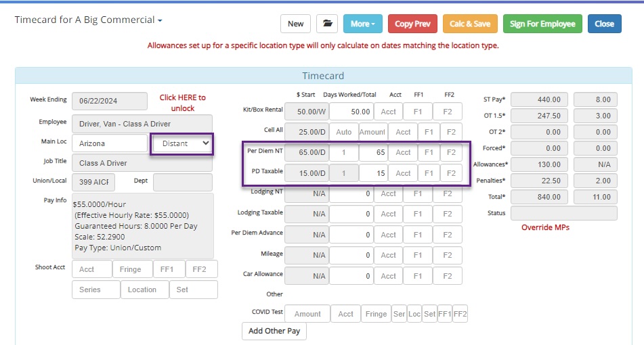This screenshot has height=345, width=644.
Task: Click Penalties 22.50 field
Action: (x=539, y=181)
